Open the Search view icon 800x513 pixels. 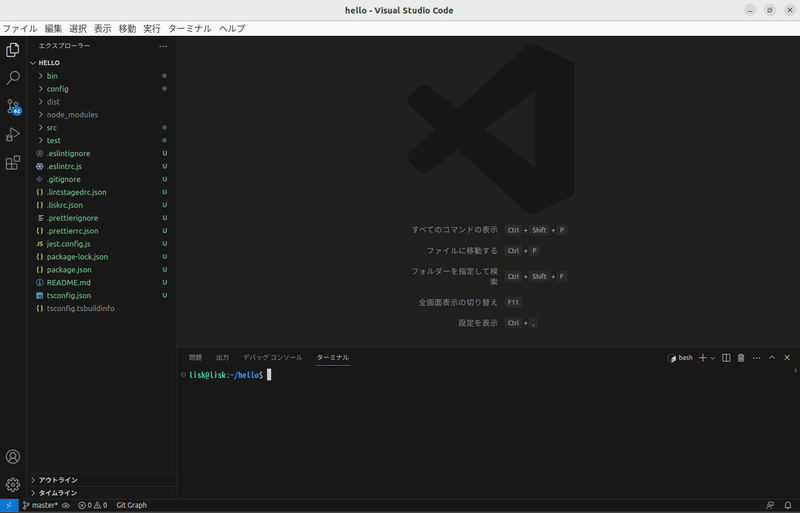tap(13, 78)
